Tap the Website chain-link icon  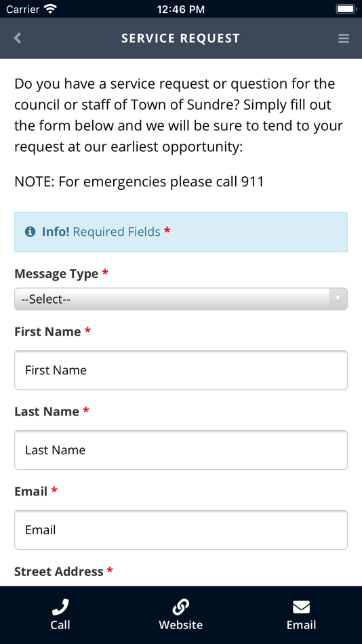point(181,607)
